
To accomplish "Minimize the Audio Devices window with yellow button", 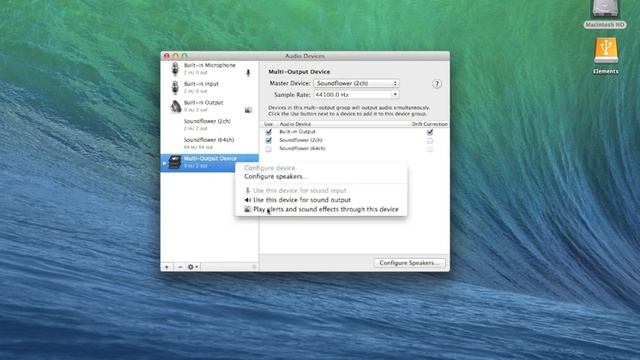I will [176, 56].
